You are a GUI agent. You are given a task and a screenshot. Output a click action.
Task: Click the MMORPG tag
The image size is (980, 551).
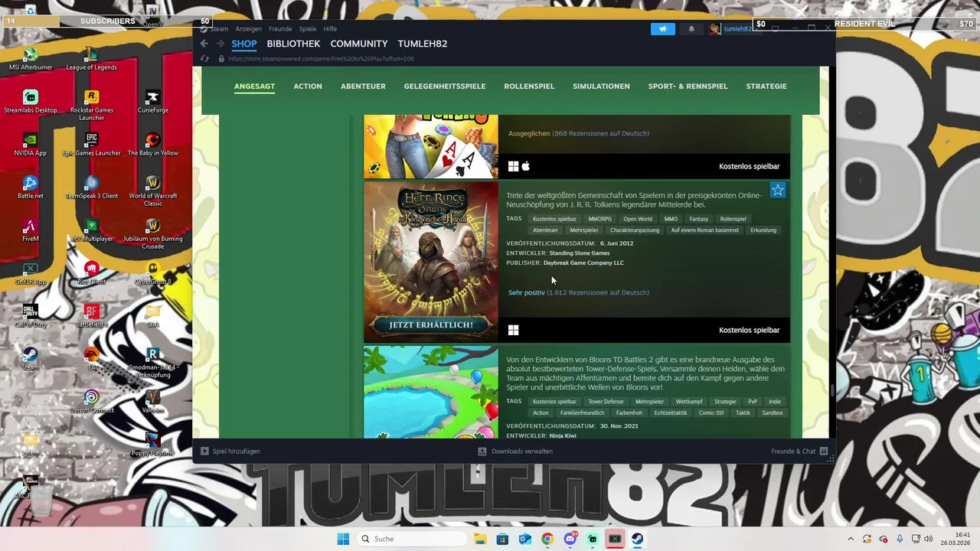[x=600, y=219]
